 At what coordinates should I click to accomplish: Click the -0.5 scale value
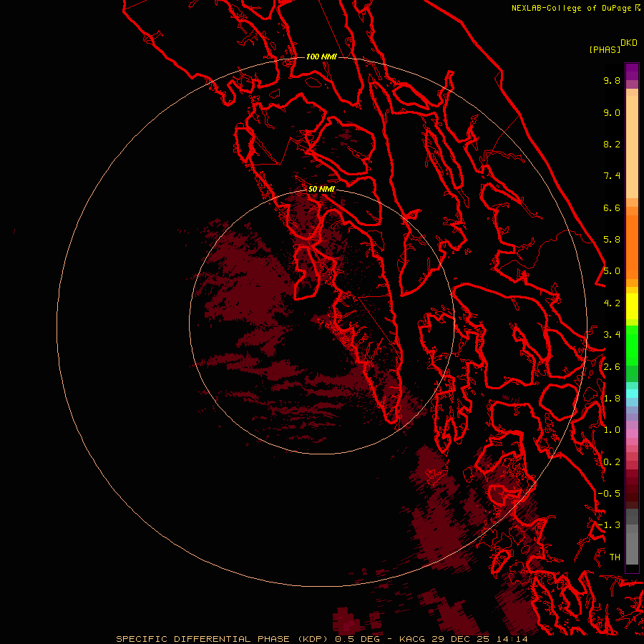609,494
